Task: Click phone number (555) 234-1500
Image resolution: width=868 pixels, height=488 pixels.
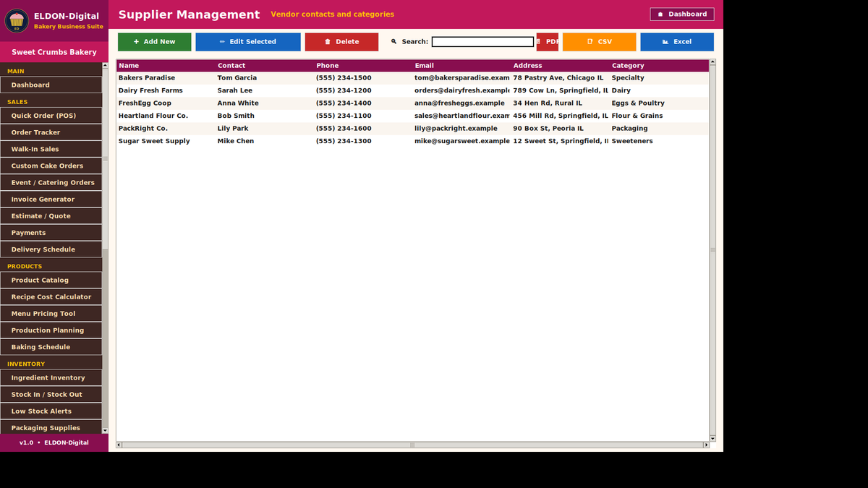Action: 344,78
